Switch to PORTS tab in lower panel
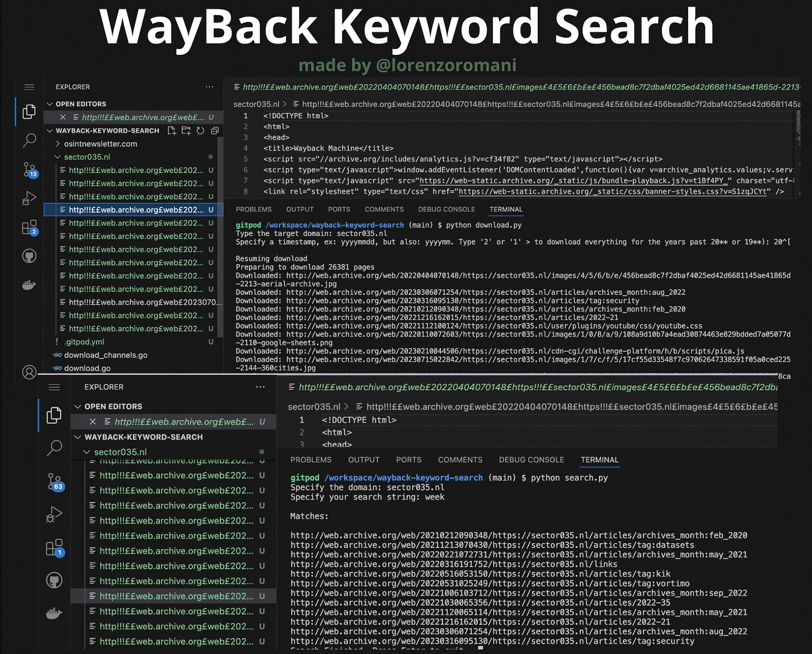 (409, 460)
